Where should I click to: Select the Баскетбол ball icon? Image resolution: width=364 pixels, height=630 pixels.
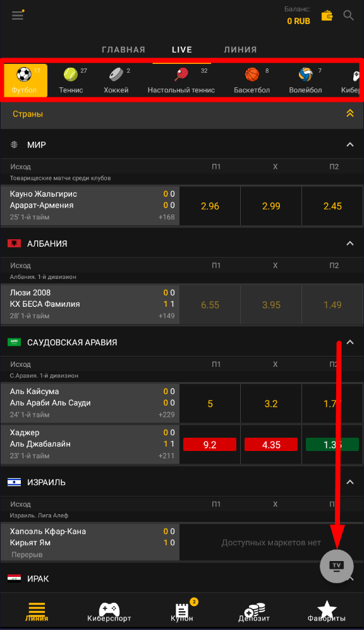[x=252, y=75]
